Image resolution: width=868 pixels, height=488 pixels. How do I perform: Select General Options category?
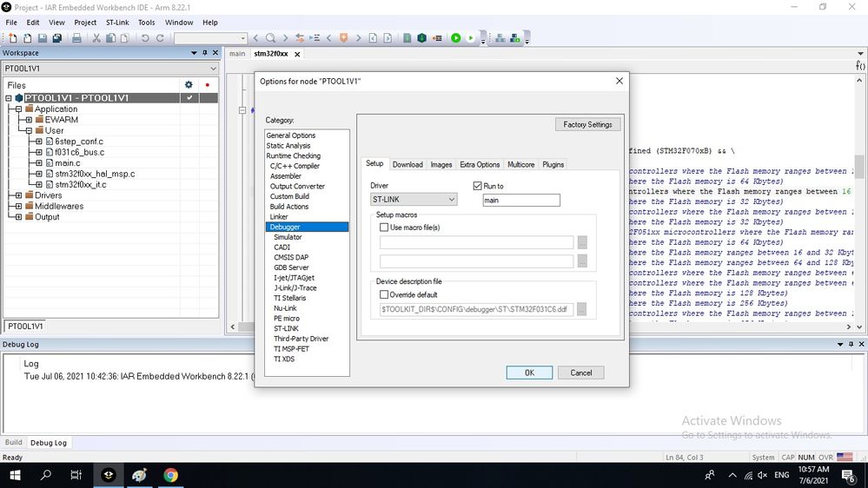point(290,135)
